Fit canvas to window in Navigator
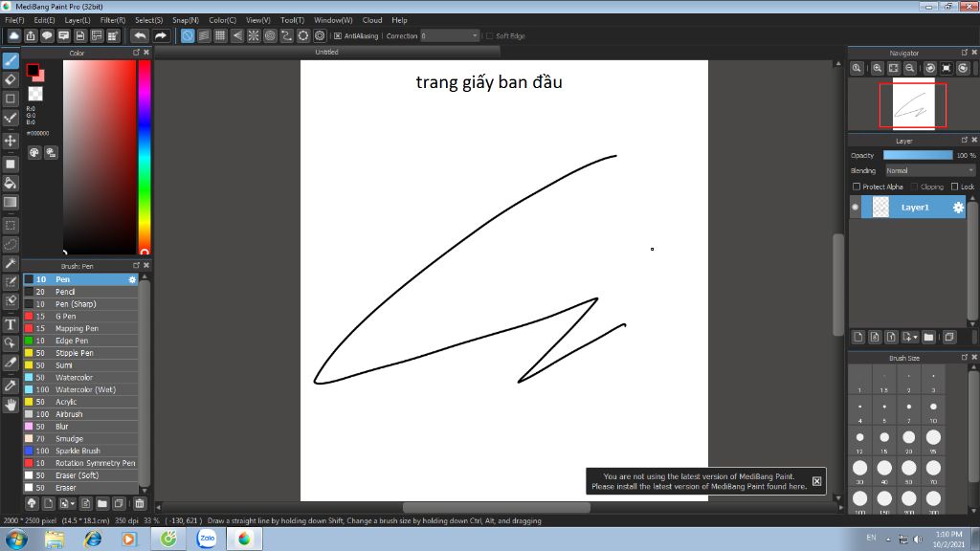Viewport: 980px width, 551px height. click(x=894, y=68)
